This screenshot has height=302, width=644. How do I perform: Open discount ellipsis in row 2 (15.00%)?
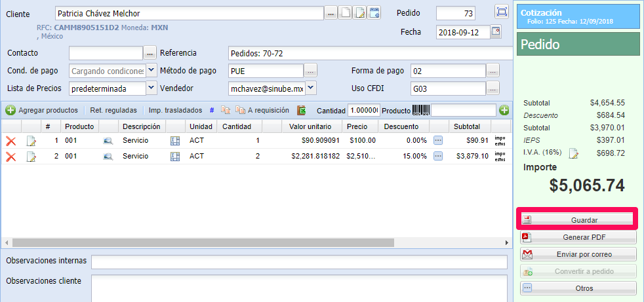pos(438,157)
